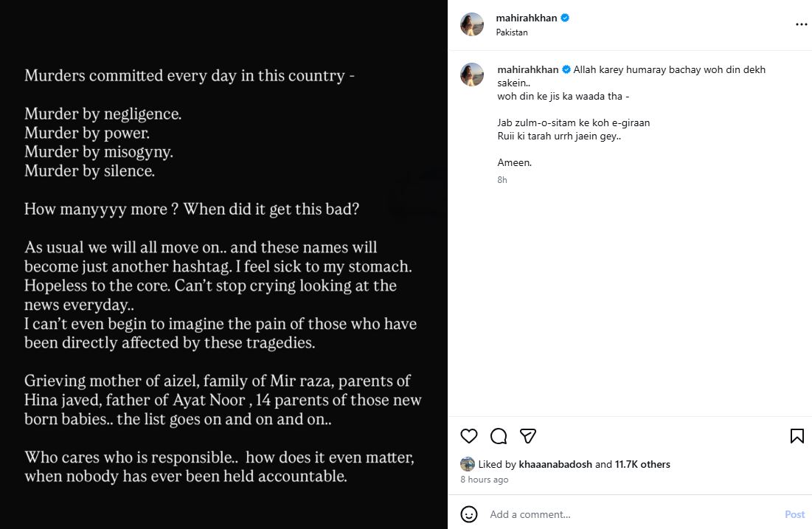The image size is (812, 529).
Task: Open the khaaanabadosh liker profile
Action: point(555,464)
